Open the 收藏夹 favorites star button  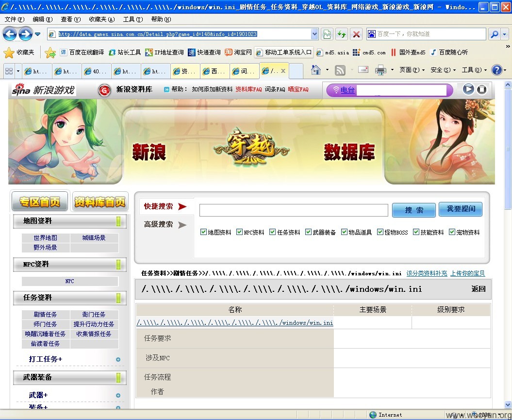pos(19,52)
